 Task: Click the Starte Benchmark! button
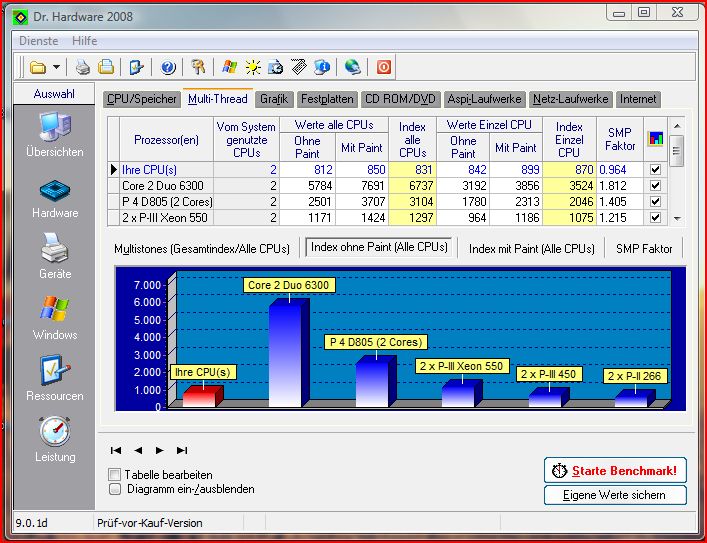tap(615, 470)
